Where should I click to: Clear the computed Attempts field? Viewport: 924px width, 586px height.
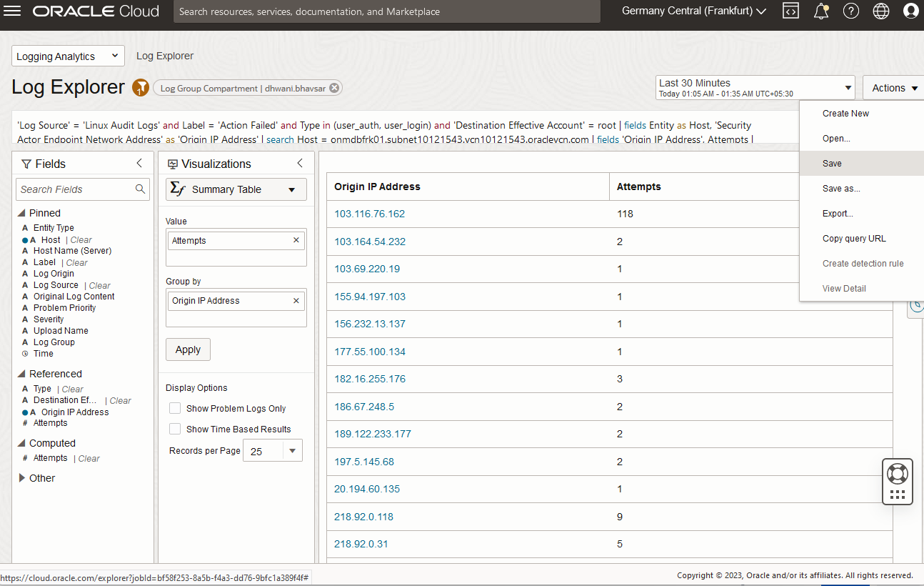tap(89, 459)
